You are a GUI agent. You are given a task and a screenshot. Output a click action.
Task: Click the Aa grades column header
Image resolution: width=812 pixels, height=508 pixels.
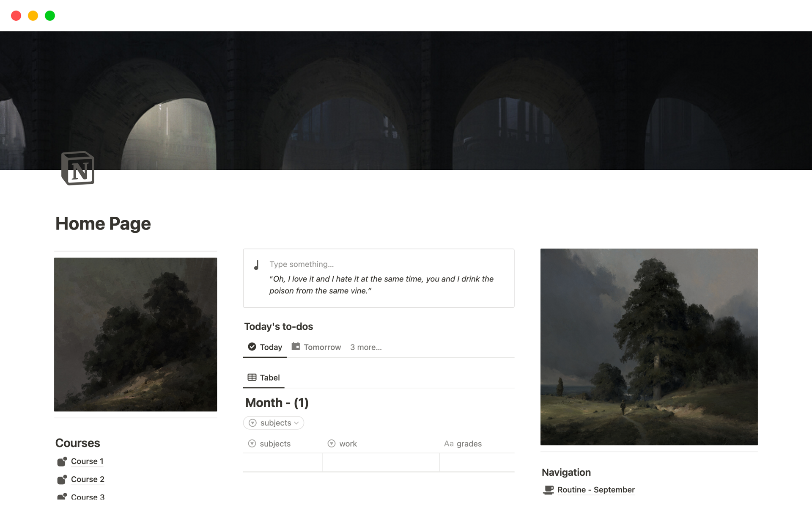[463, 444]
